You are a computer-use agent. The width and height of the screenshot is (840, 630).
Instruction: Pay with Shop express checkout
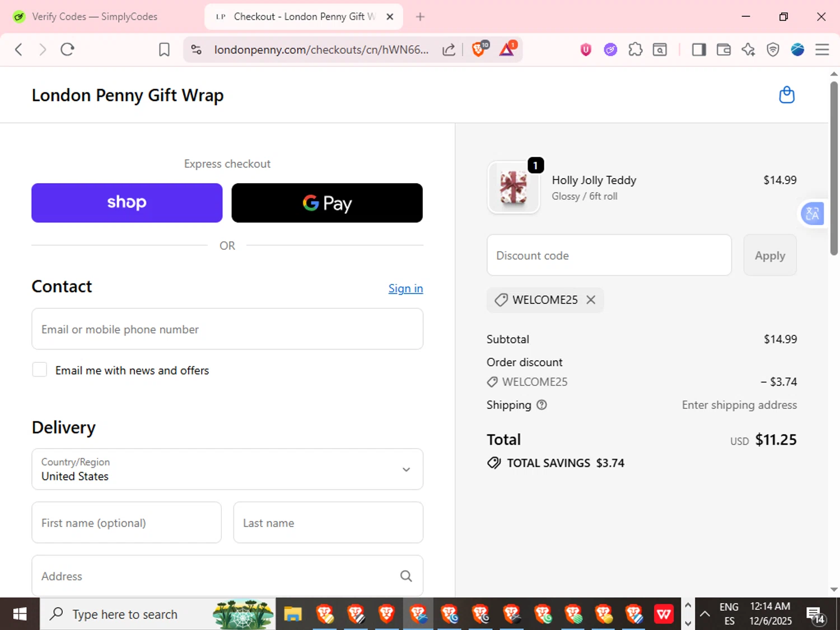point(127,203)
